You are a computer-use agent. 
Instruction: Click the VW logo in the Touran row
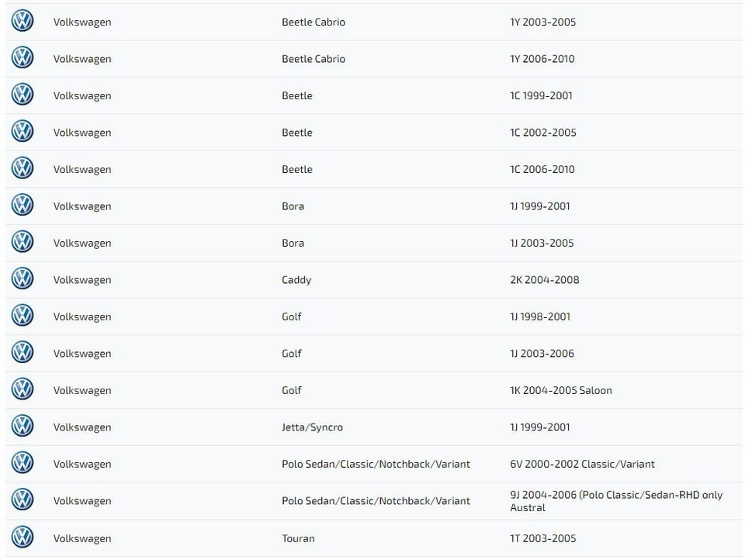click(x=23, y=538)
